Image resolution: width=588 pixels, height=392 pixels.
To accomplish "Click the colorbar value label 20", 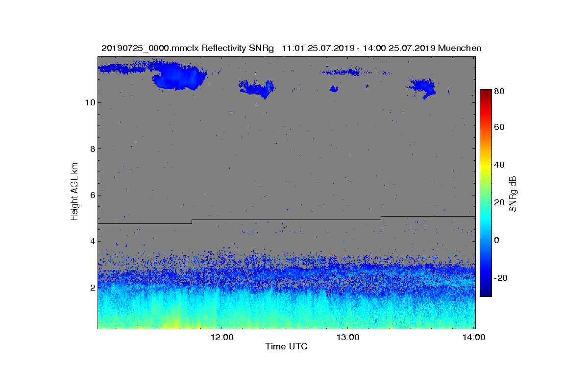I will pos(500,202).
